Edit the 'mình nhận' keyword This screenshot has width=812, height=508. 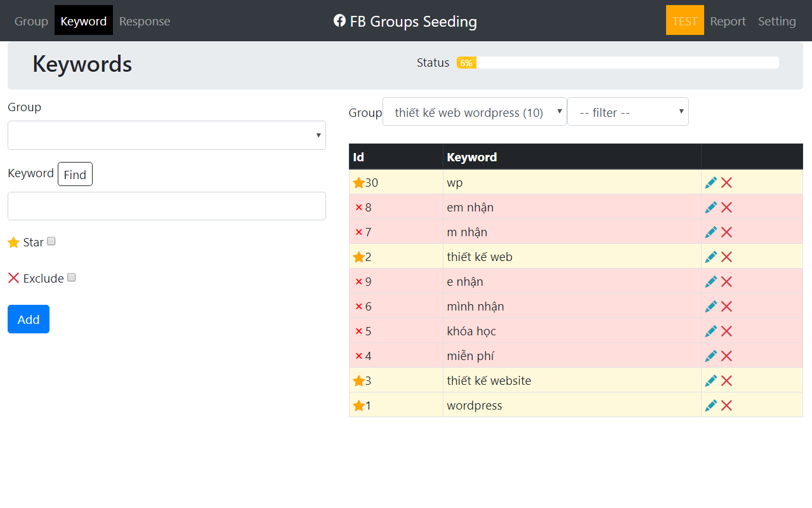[x=711, y=306]
